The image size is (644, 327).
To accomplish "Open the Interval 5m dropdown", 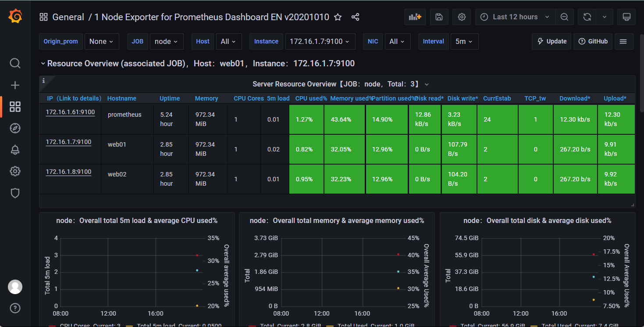I will pos(464,41).
